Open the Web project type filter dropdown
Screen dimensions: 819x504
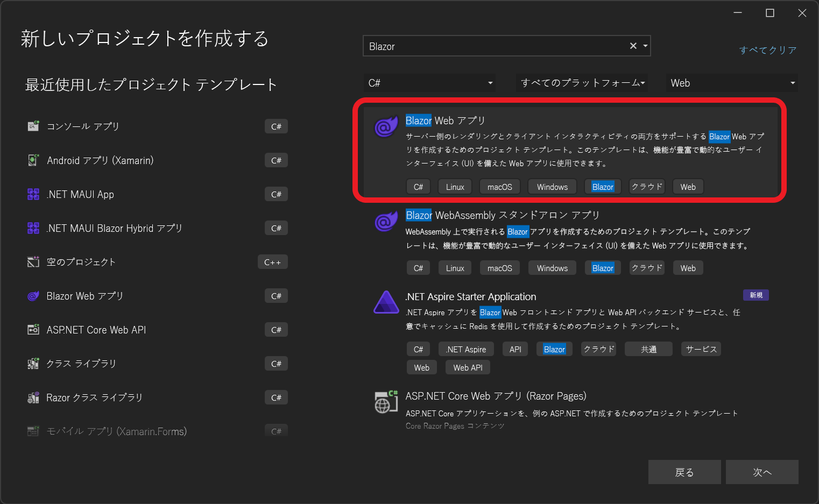732,83
